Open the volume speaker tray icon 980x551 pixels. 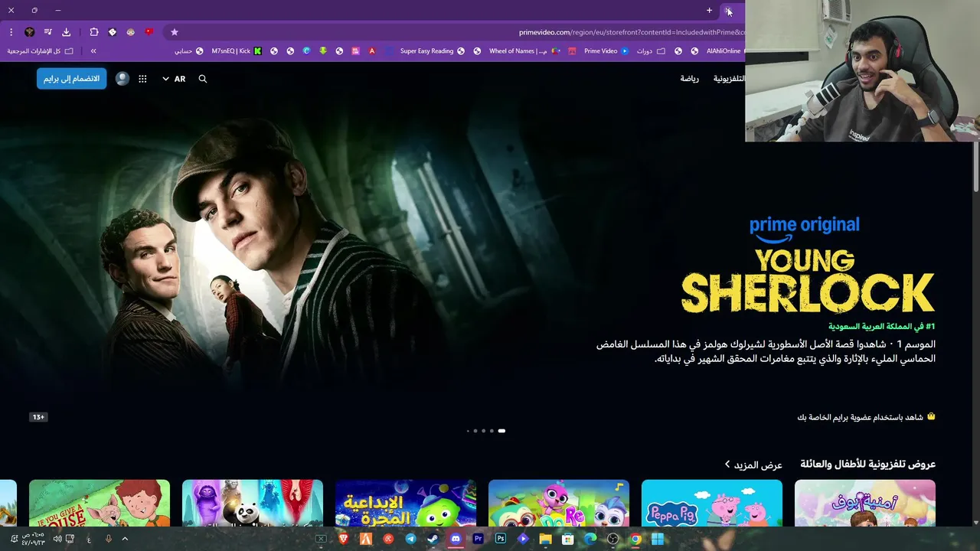tap(57, 539)
